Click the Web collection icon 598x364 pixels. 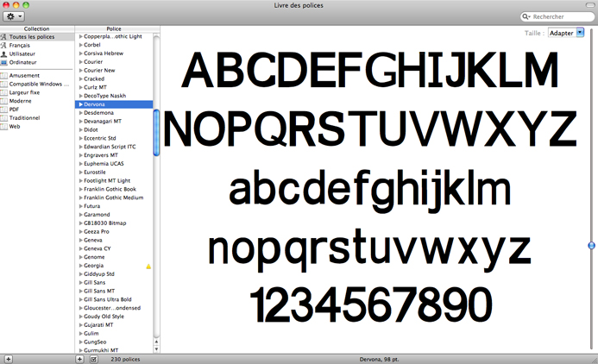pyautogui.click(x=3, y=126)
